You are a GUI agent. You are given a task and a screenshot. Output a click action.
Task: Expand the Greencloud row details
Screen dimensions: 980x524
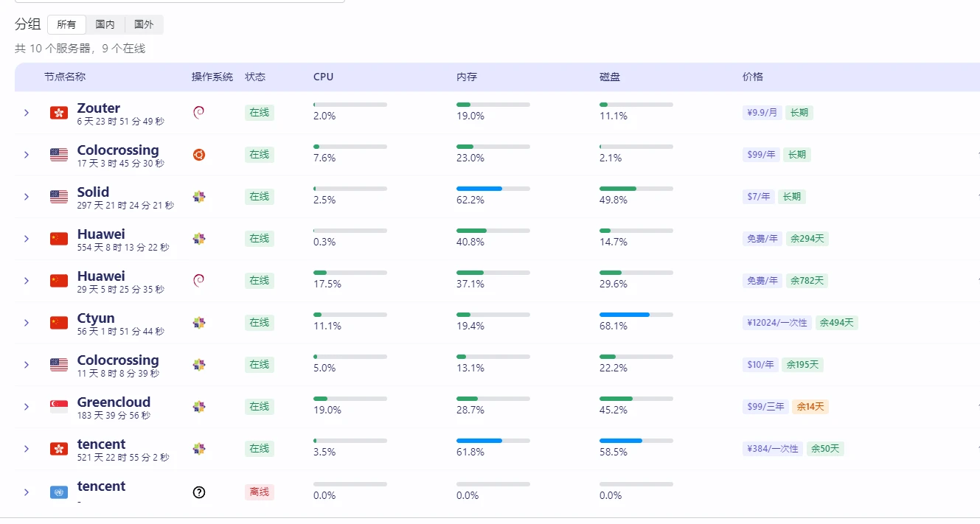[27, 407]
